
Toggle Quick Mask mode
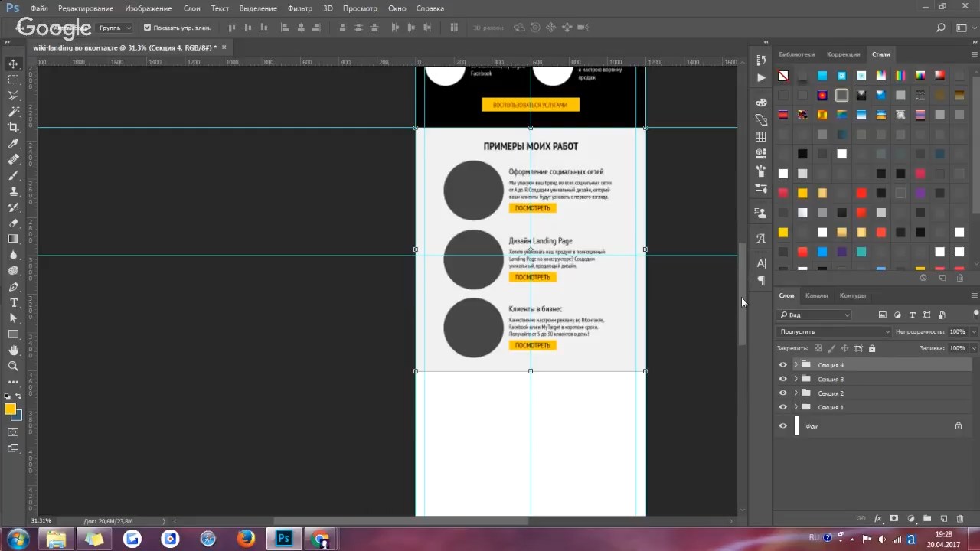click(x=13, y=432)
